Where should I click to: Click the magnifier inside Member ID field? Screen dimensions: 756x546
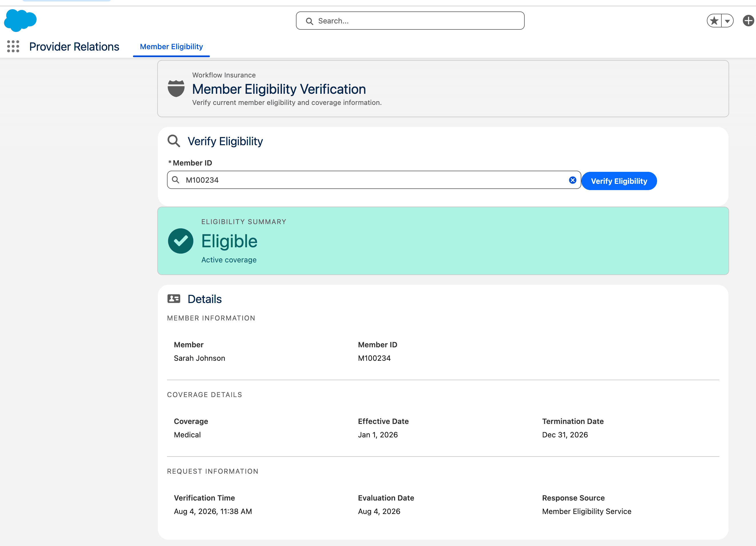(x=176, y=180)
